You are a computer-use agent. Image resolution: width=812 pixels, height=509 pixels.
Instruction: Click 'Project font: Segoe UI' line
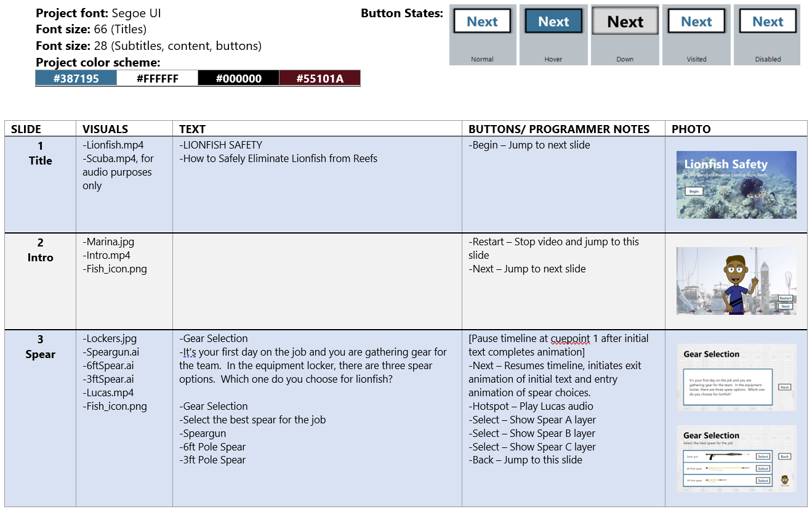click(x=98, y=13)
